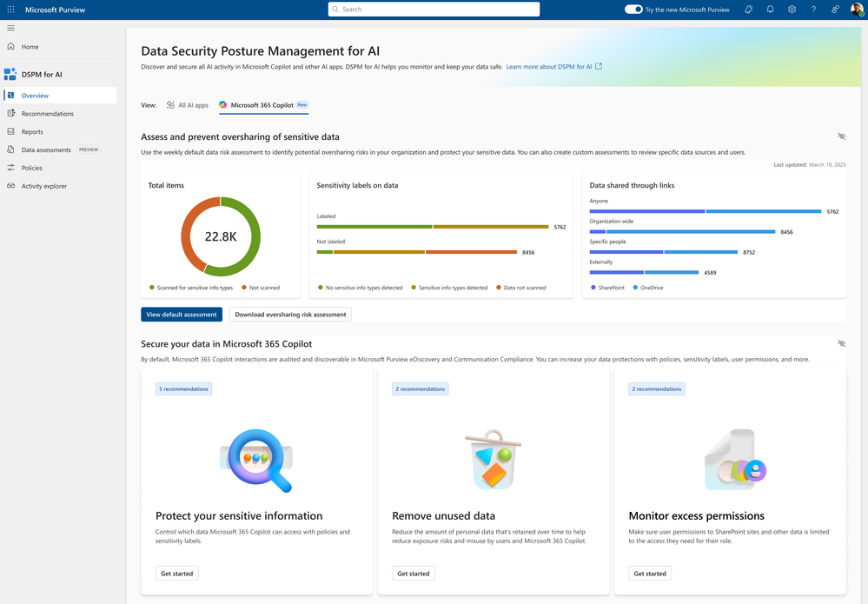Click the Data assessments sidebar icon
This screenshot has width=868, height=604.
(x=10, y=149)
